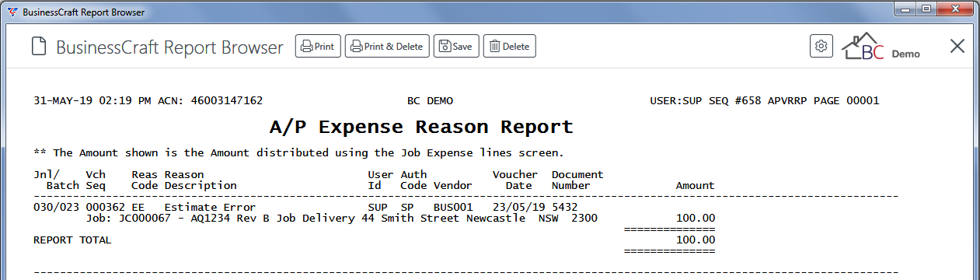Click the document icon beside BusinessCraft title
This screenshot has width=980, height=280.
pos(38,47)
